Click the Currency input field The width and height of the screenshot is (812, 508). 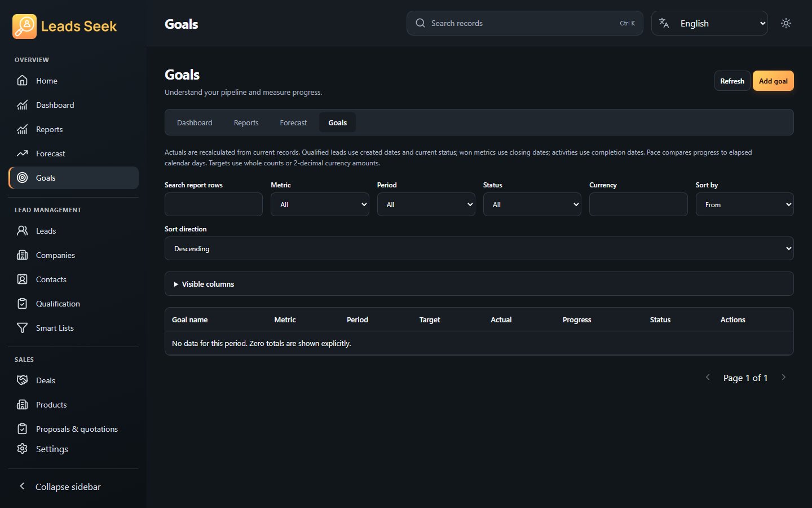tap(638, 204)
